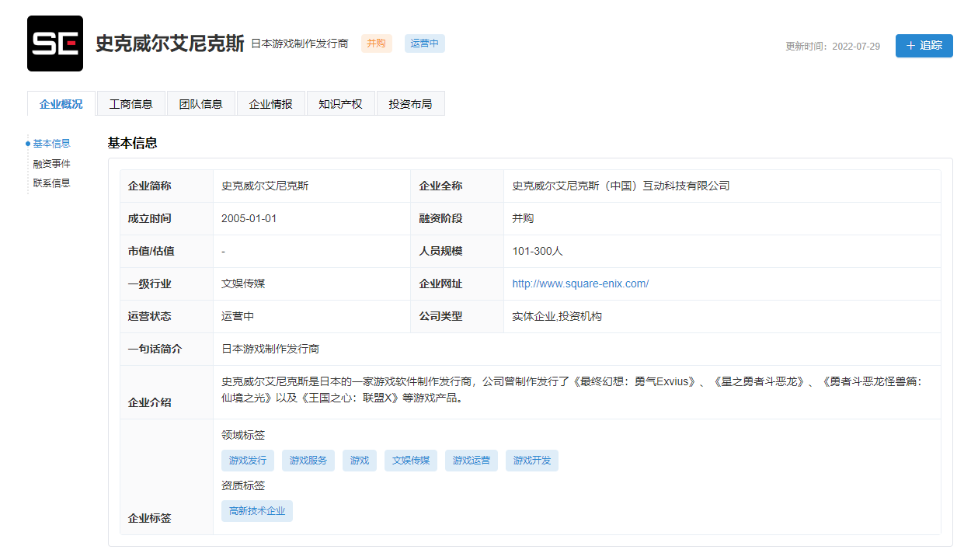Click the SE company logo
Viewport: 971px width, 560px height.
(x=55, y=43)
